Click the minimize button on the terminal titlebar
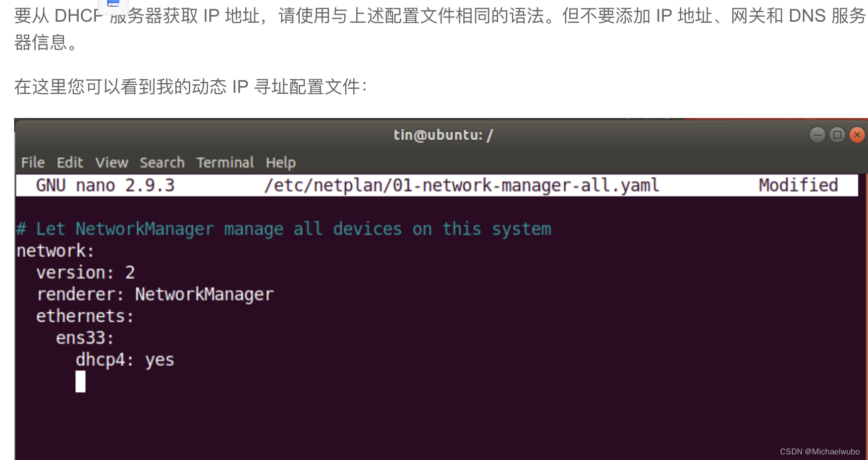868x460 pixels. 817,135
